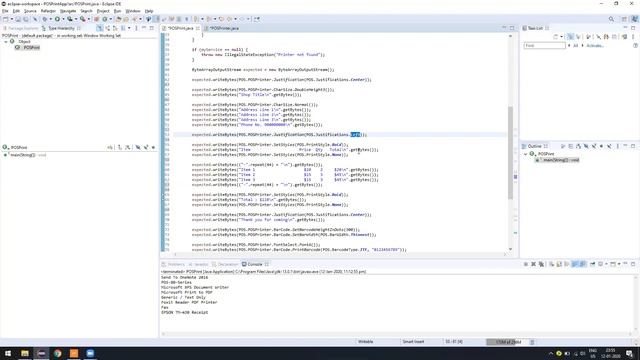Open the Run menu
Image resolution: width=640 pixels, height=360 pixels.
click(118, 11)
